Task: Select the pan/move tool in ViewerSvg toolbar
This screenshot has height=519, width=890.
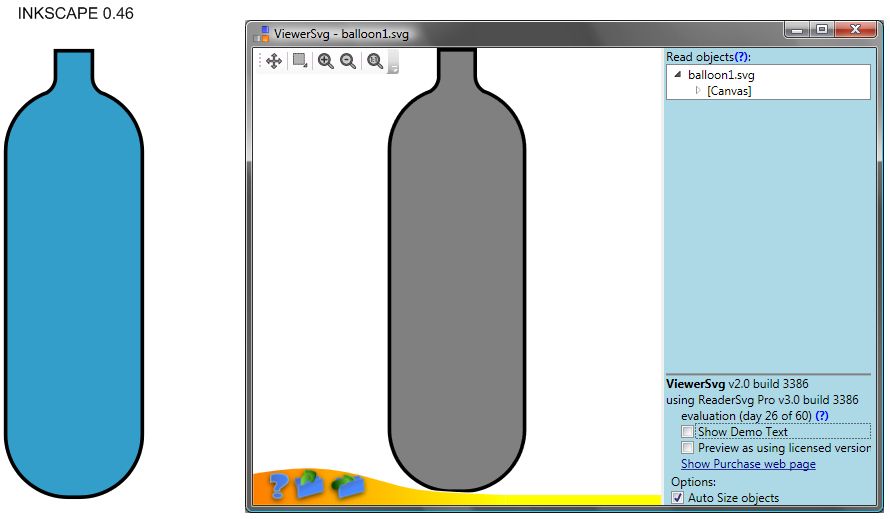Action: [x=274, y=61]
